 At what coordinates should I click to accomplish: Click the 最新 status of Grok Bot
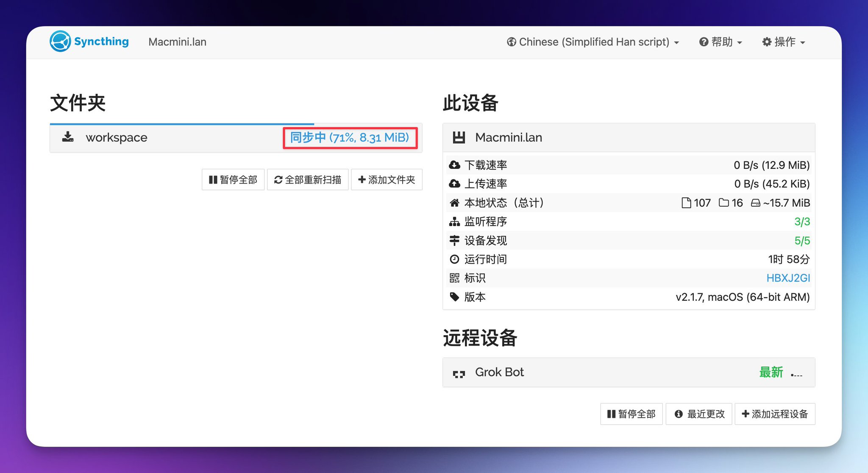771,372
